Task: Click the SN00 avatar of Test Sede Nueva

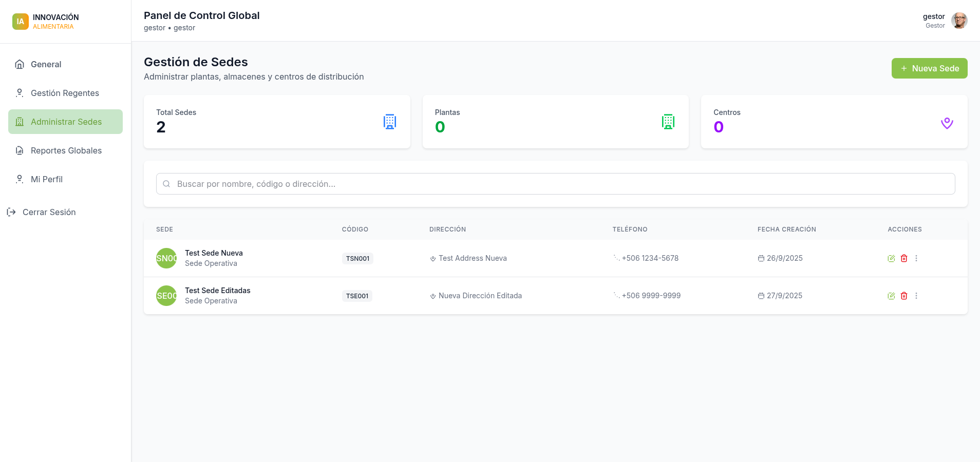Action: 166,258
